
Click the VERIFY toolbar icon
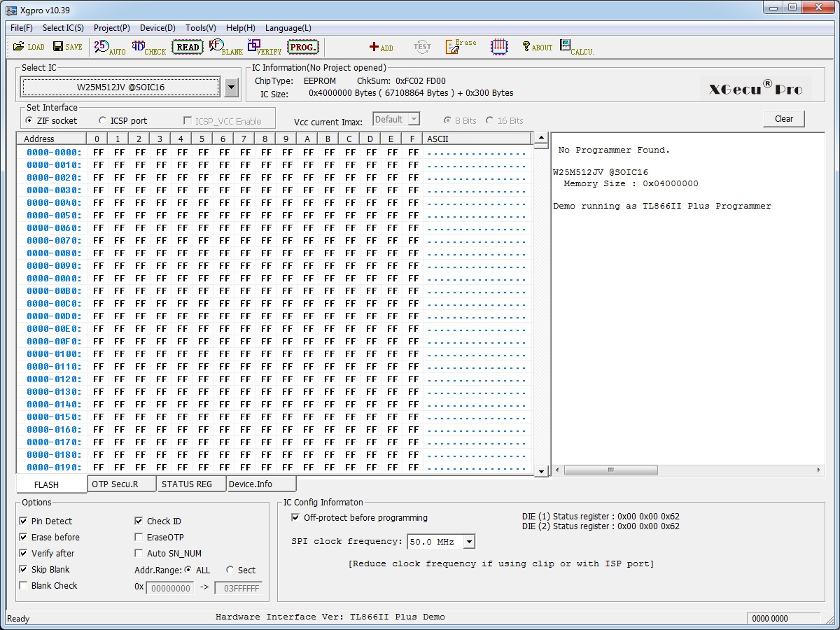tap(264, 47)
